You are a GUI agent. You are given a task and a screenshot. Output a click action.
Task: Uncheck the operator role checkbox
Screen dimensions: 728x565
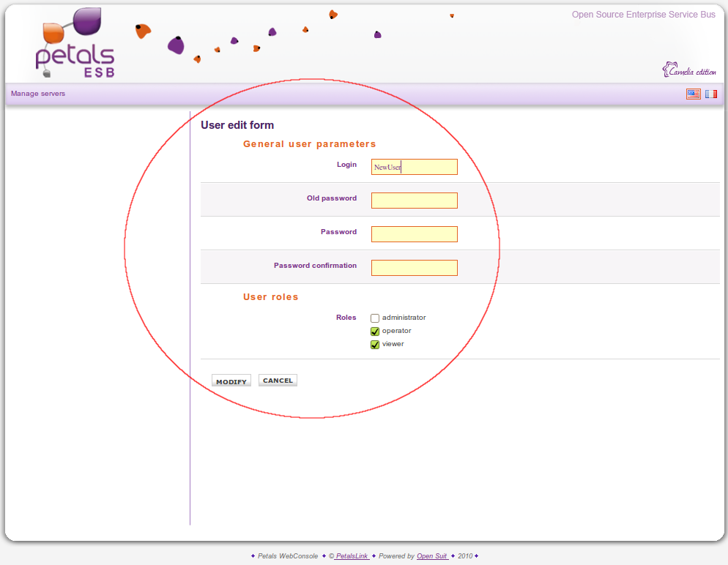coord(375,332)
